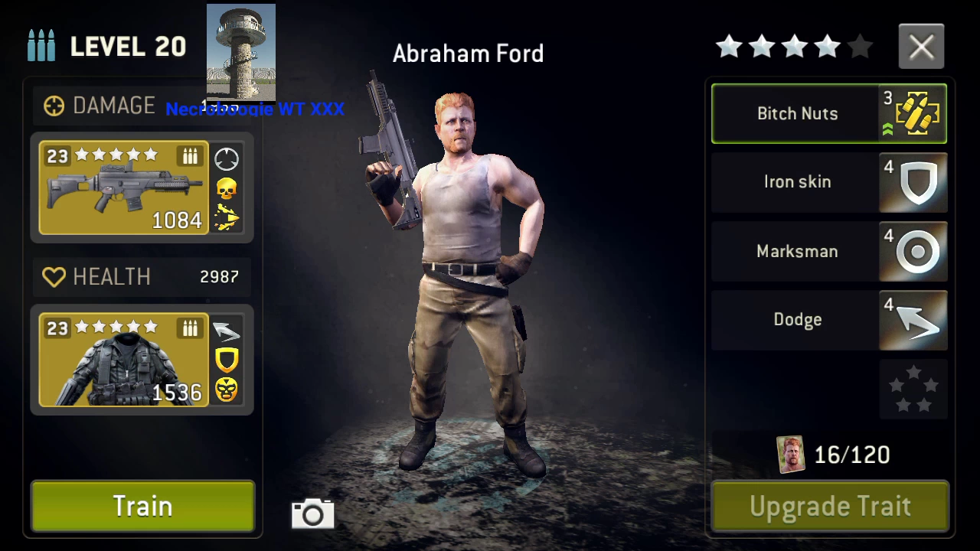Select the yellow bullets trait icon

(913, 114)
